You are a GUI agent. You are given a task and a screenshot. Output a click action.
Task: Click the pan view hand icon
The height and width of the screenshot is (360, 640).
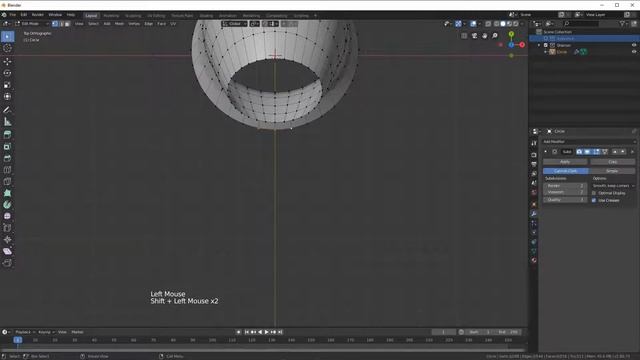point(484,36)
